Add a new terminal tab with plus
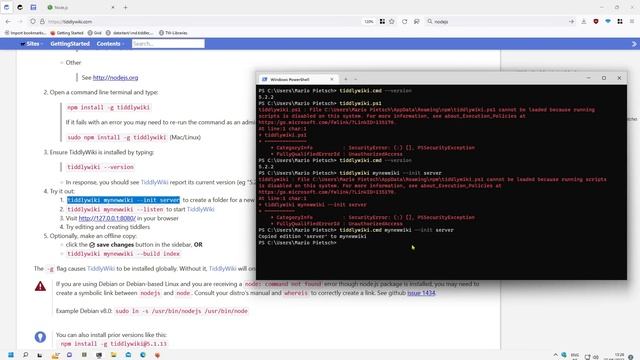640x360 pixels. click(x=346, y=79)
